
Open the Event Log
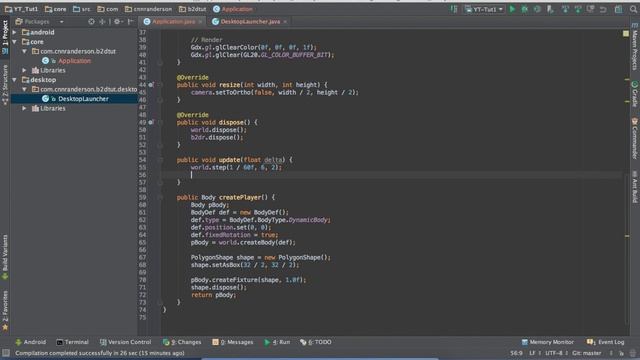[605, 342]
